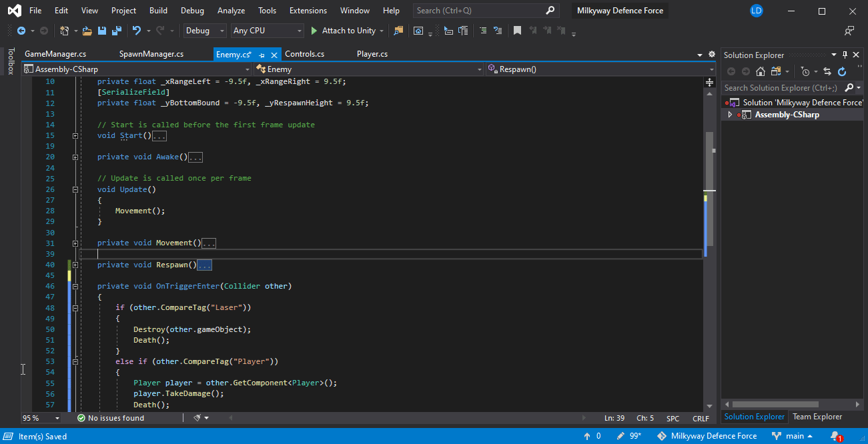868x444 pixels.
Task: Open the Enemy class navigation dropdown
Action: tap(369, 69)
